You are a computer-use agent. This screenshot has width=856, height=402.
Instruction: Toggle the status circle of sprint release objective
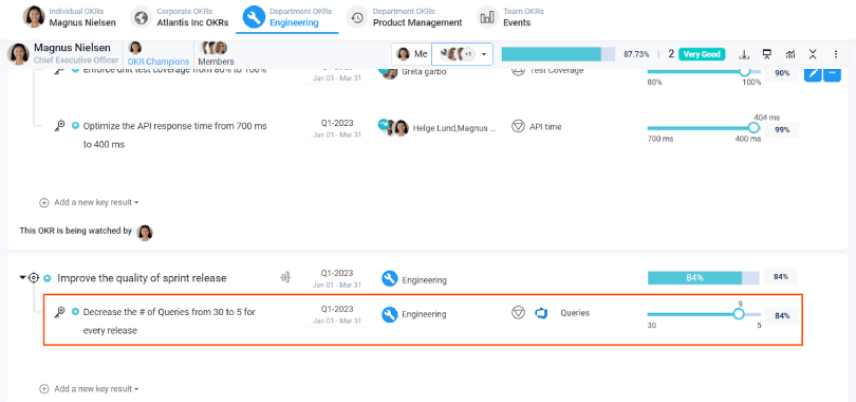pyautogui.click(x=47, y=278)
